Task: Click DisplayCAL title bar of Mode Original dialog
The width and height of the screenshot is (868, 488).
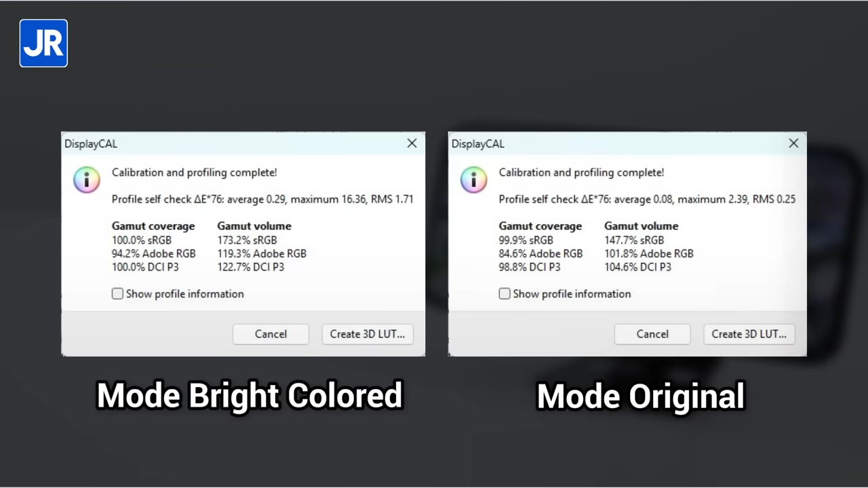Action: click(610, 144)
